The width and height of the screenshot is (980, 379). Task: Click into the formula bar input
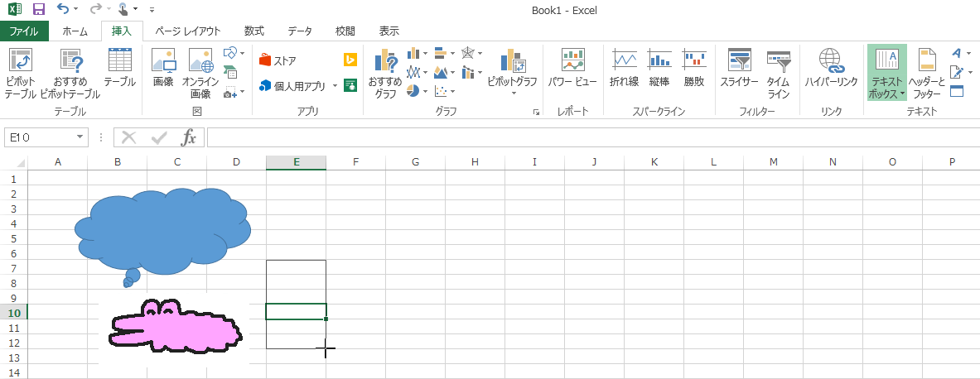click(x=592, y=138)
